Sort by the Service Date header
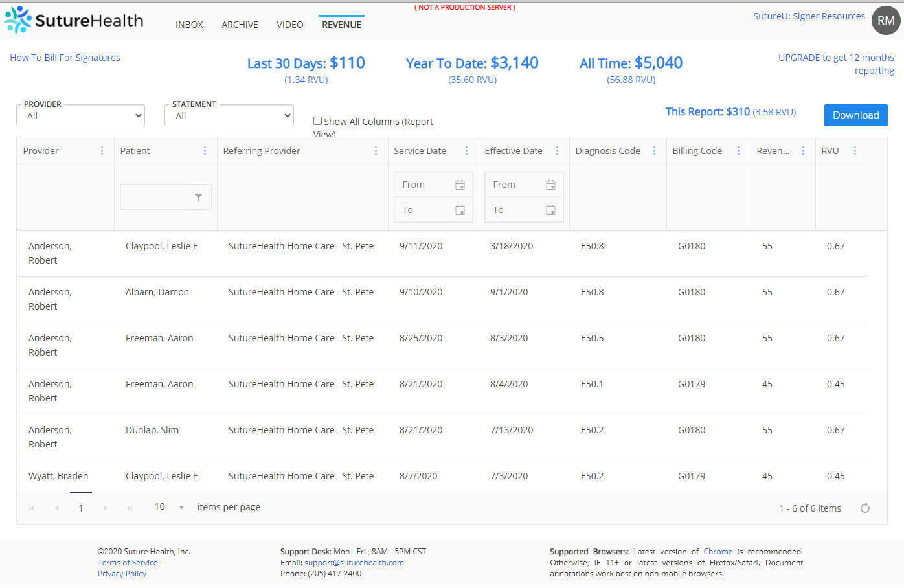The height and width of the screenshot is (588, 904). (x=420, y=151)
